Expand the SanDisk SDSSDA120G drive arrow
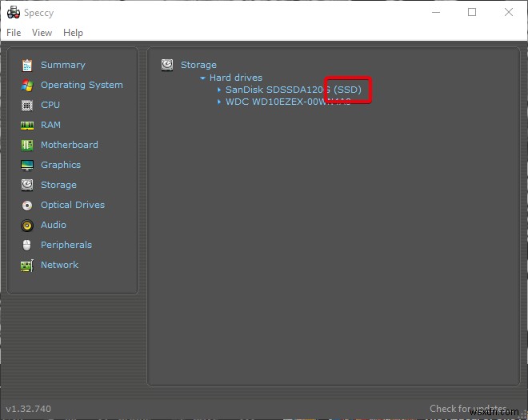Viewport: 528px width, 420px height. pos(219,90)
